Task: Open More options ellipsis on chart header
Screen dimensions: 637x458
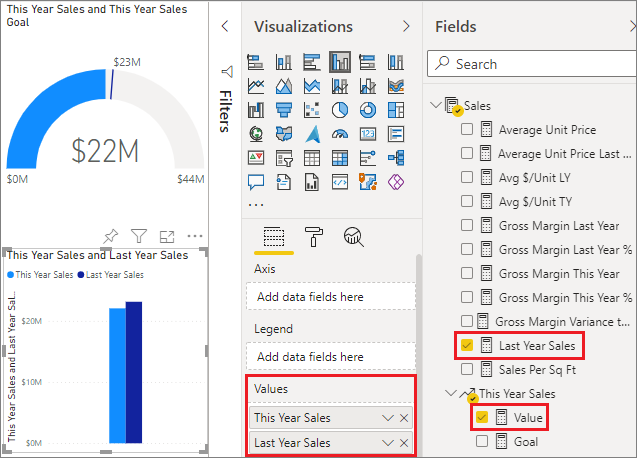Action: click(195, 236)
